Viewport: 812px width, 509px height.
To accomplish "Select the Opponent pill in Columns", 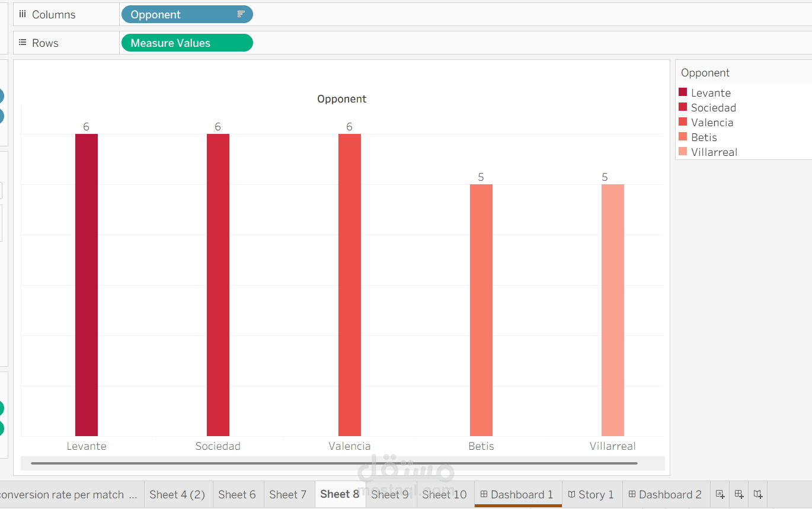I will point(187,14).
